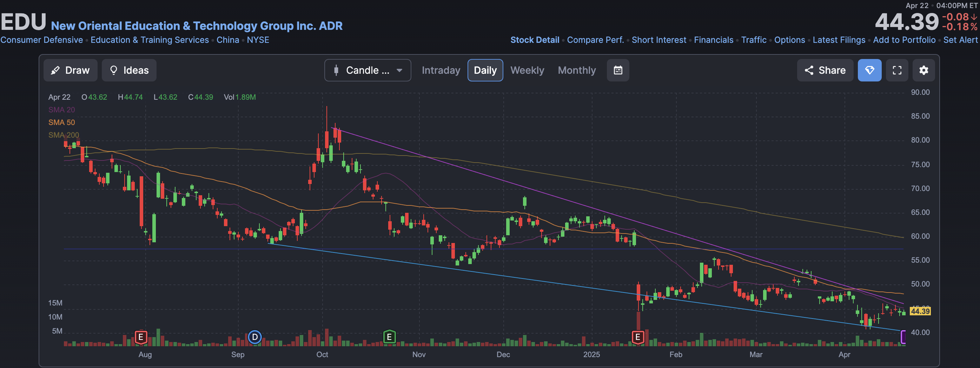Select the Daily timeframe

485,70
